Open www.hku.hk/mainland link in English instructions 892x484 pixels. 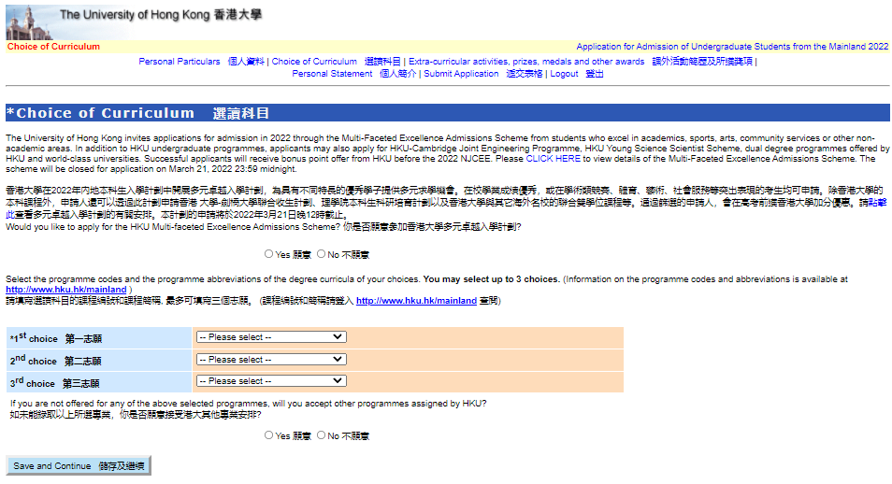pyautogui.click(x=66, y=289)
